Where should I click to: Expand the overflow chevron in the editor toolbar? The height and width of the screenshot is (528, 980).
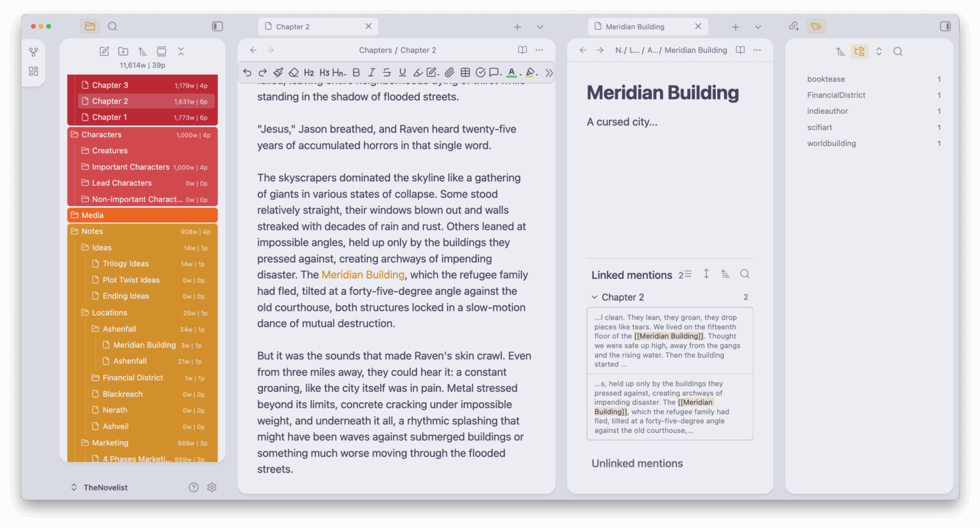pyautogui.click(x=549, y=72)
